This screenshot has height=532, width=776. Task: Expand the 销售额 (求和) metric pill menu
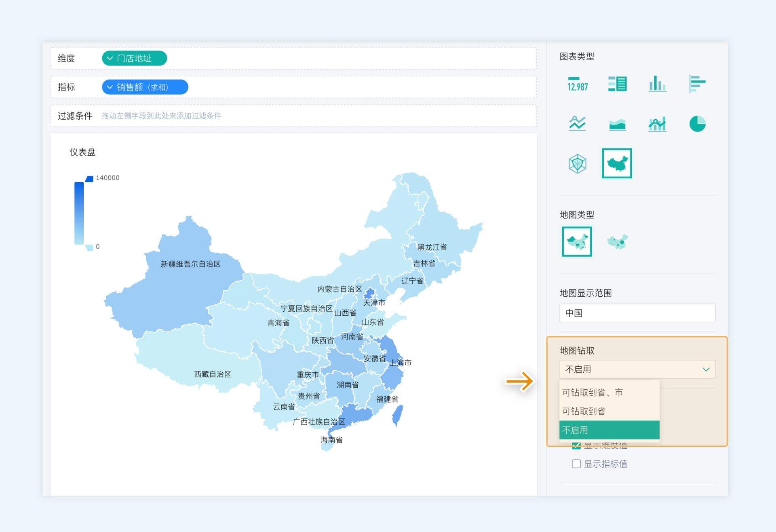(x=110, y=87)
